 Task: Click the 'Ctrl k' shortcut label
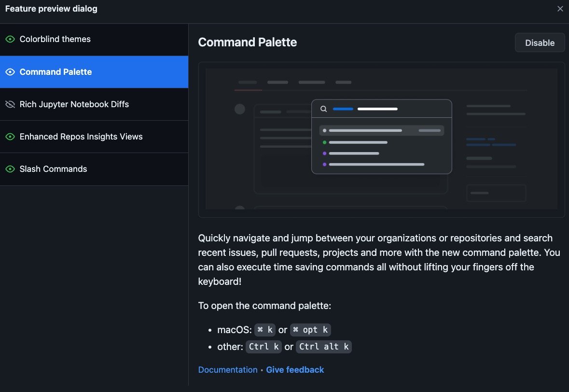tap(264, 347)
